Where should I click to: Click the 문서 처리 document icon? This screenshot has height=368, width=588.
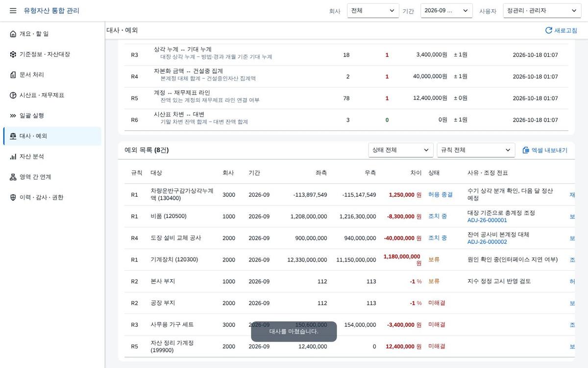click(x=13, y=75)
